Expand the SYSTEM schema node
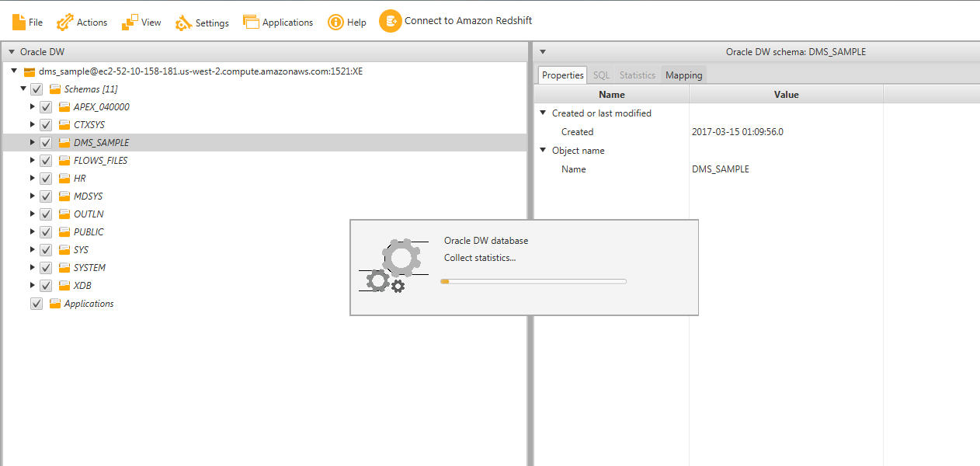Viewport: 980px width, 466px height. click(33, 267)
